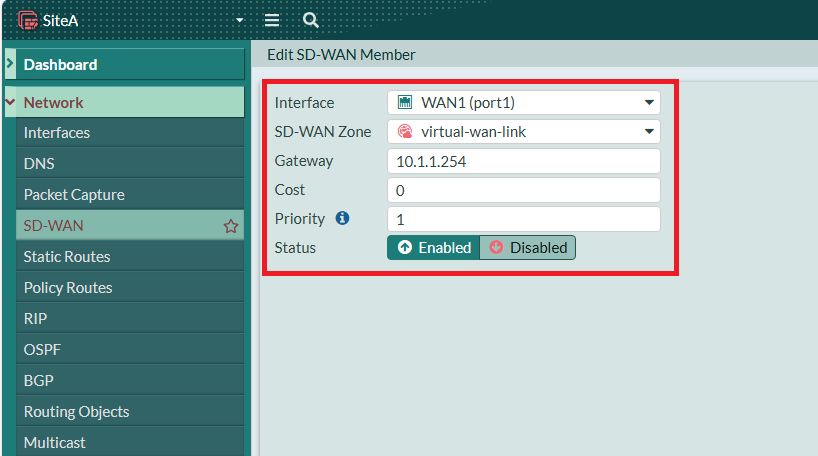Go to OSPF settings

tap(130, 350)
